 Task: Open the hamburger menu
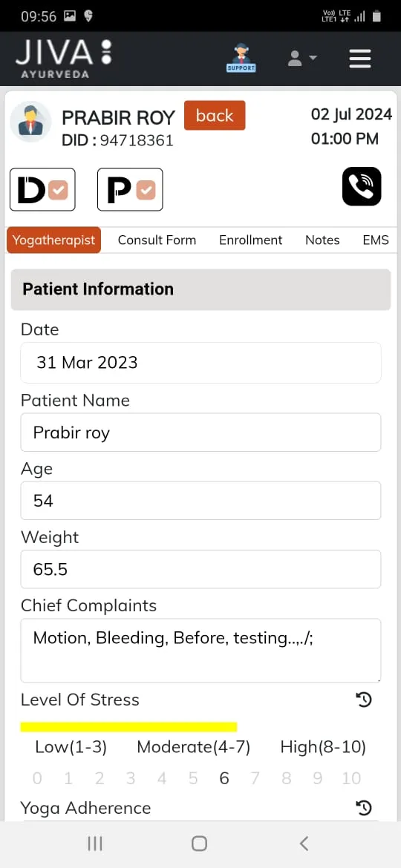pyautogui.click(x=360, y=58)
